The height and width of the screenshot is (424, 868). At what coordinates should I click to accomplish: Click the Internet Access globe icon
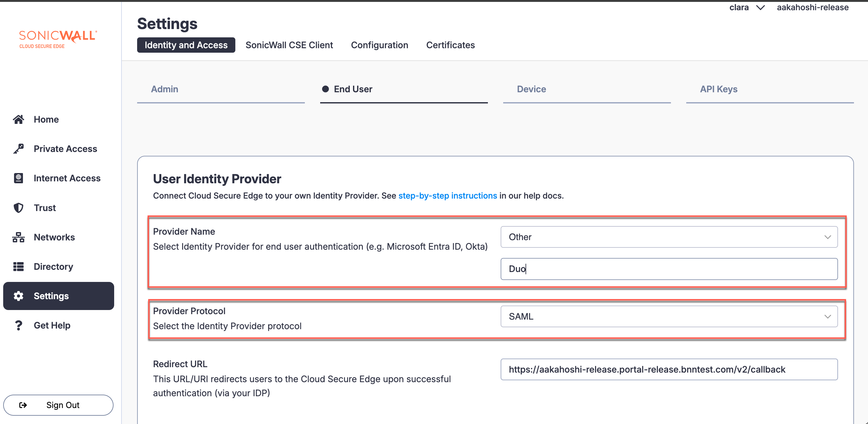point(18,178)
